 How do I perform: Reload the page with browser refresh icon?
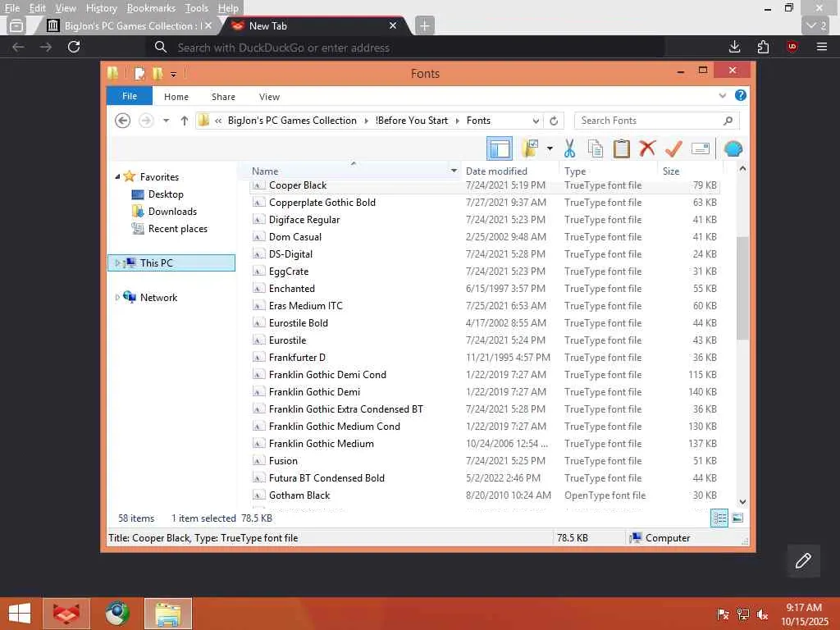coord(74,47)
